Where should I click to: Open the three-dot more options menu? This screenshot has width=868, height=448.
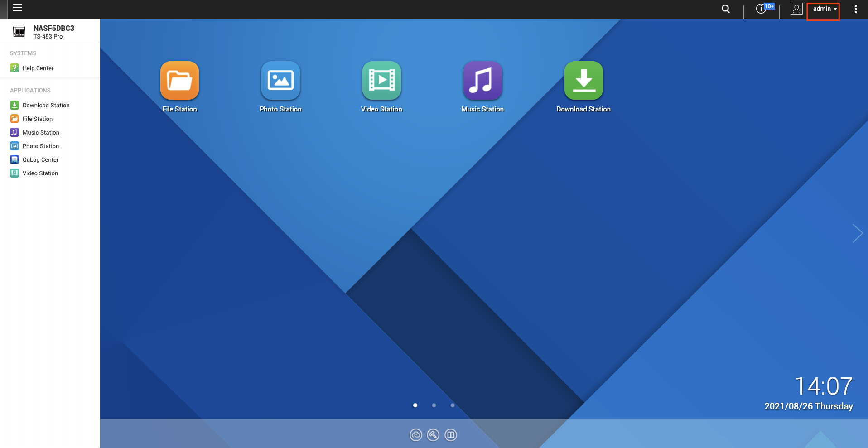tap(855, 9)
